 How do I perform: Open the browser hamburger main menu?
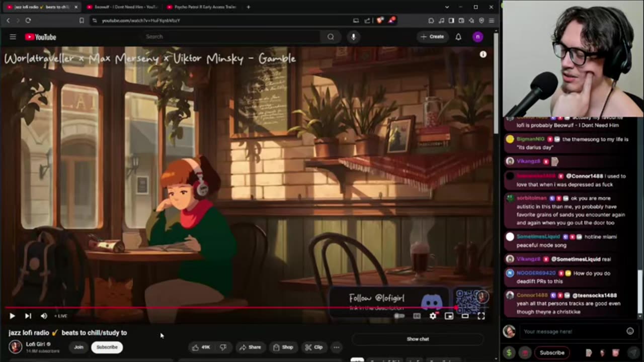[492, 21]
